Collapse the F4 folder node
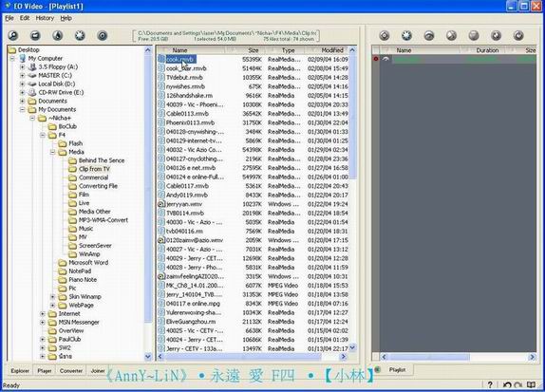Image resolution: width=545 pixels, height=392 pixels. 43,135
